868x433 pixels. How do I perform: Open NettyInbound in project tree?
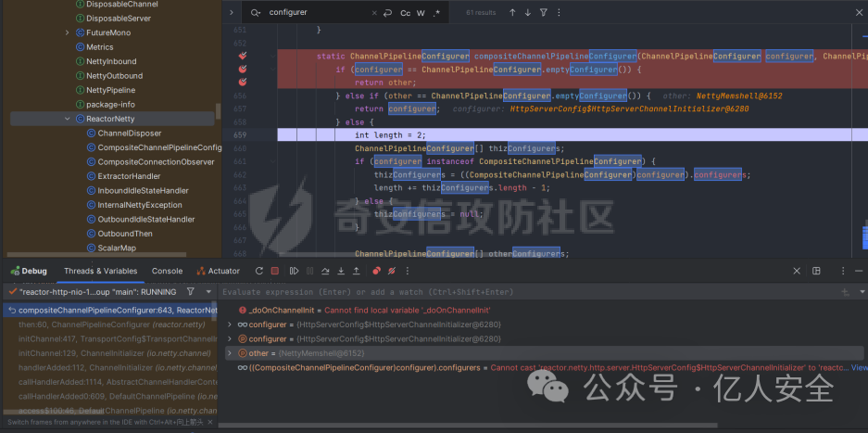111,61
